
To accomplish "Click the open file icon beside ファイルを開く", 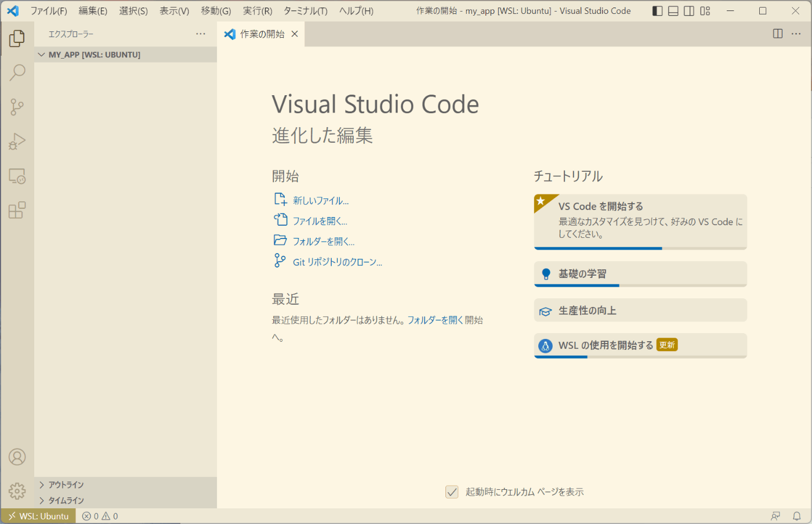I will point(281,220).
